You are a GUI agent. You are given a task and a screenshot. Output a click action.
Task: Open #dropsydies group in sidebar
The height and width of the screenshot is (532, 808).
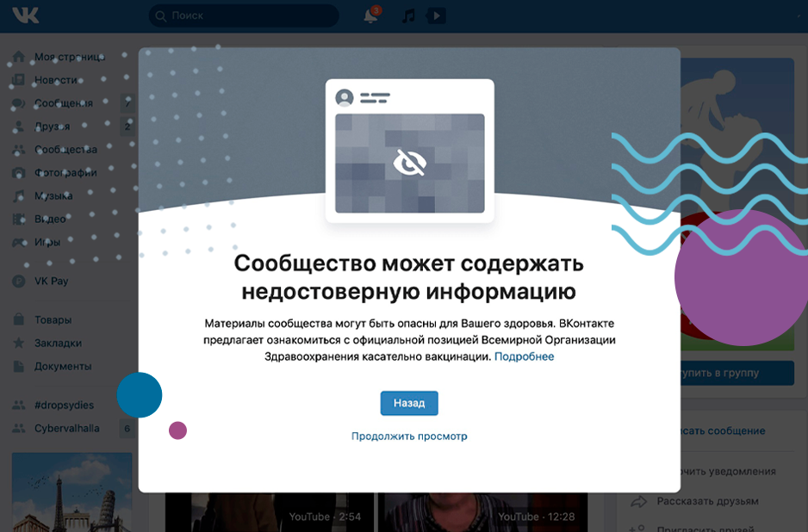click(64, 405)
